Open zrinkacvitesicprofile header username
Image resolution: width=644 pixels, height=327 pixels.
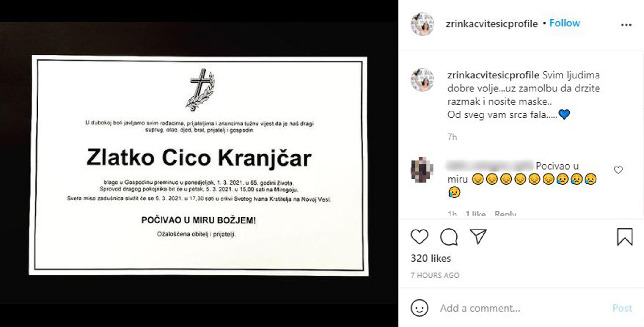492,24
